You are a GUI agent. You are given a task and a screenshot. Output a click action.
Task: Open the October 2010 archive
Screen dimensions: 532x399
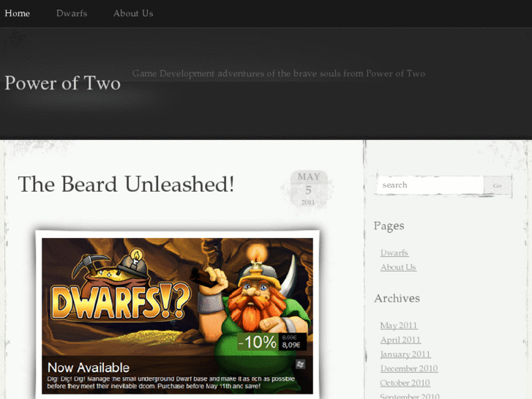(x=405, y=383)
